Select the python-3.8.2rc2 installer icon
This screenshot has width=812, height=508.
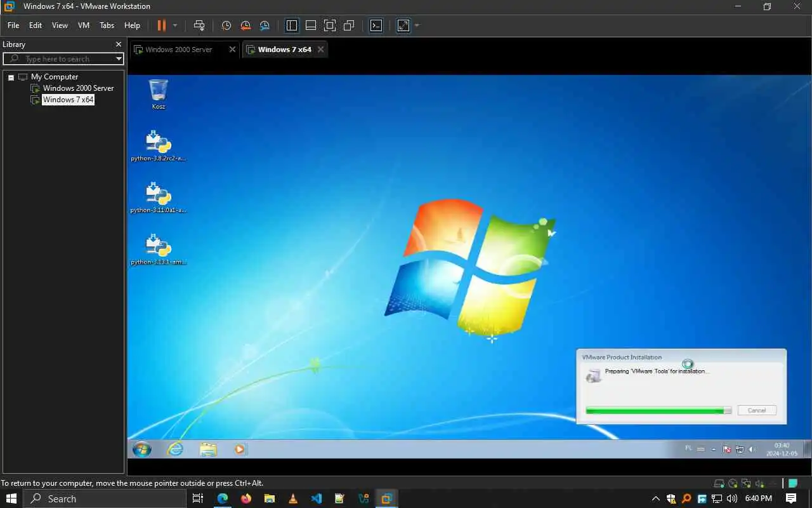click(159, 145)
